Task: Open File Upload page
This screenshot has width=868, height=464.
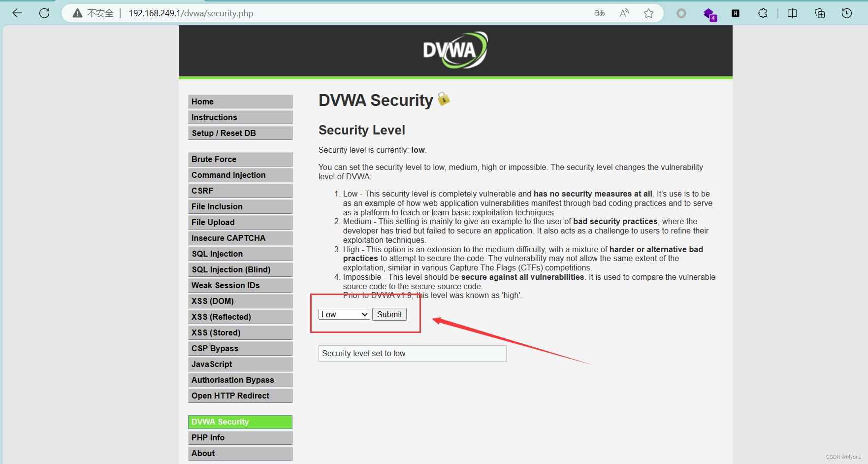Action: (240, 222)
